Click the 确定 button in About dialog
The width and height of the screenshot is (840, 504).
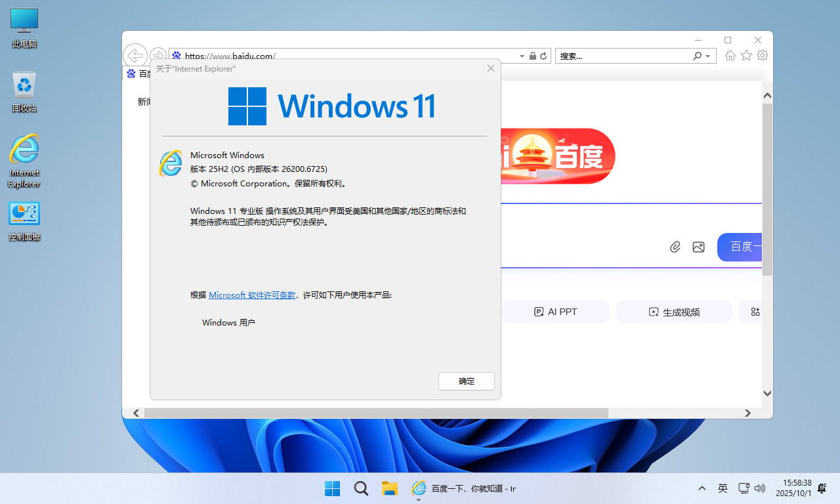click(466, 381)
